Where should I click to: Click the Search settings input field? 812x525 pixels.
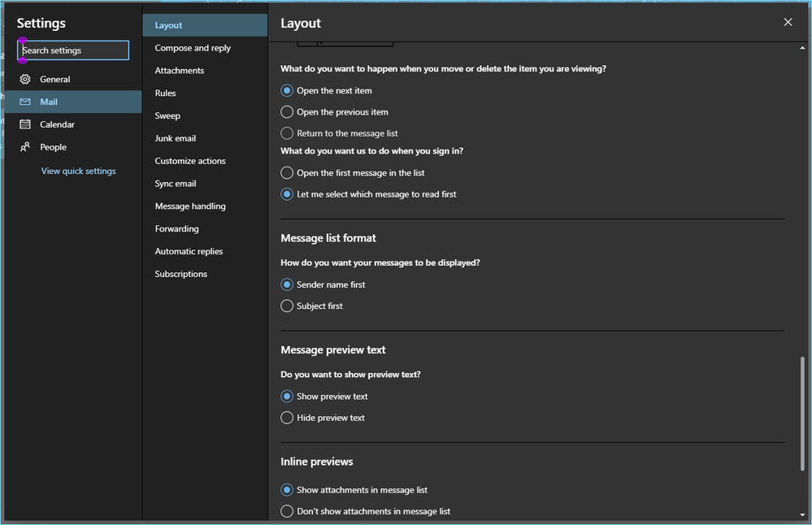pos(73,50)
